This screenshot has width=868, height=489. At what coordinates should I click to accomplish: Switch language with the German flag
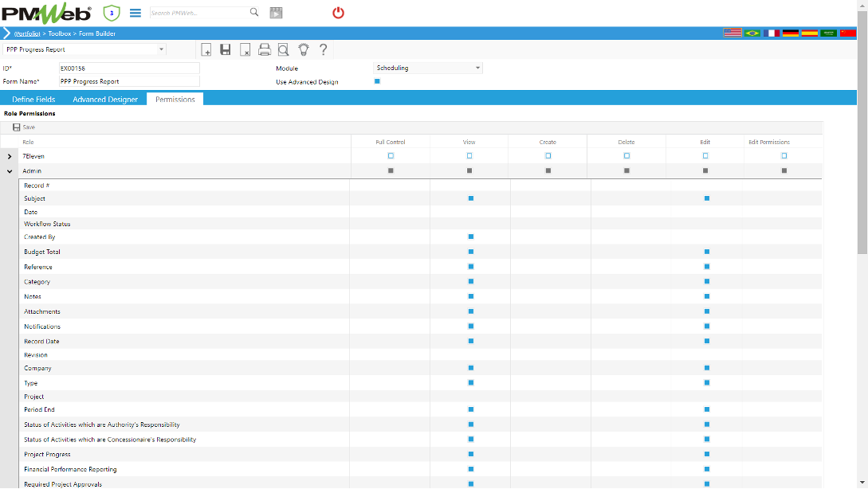tap(791, 33)
